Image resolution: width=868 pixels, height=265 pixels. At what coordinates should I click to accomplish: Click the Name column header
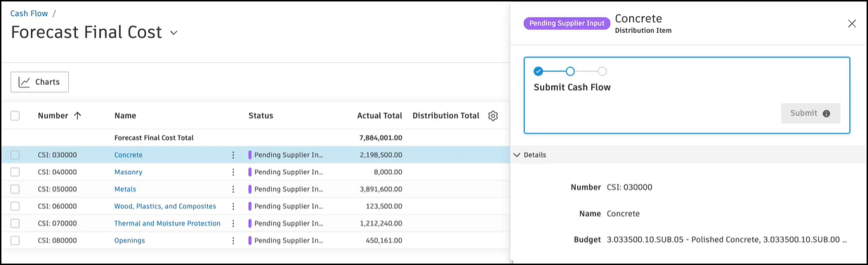125,116
